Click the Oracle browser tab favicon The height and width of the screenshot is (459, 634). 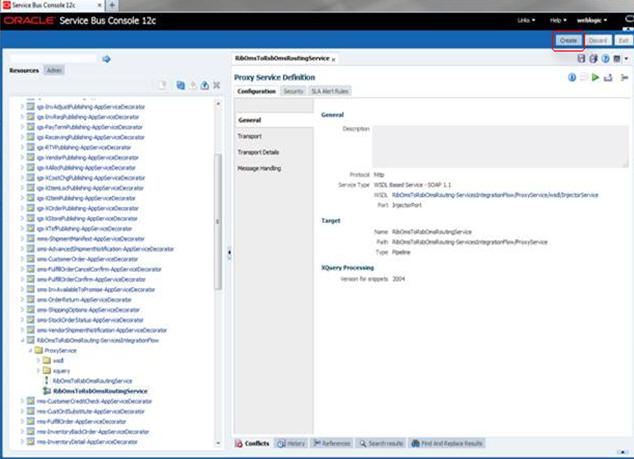point(6,5)
